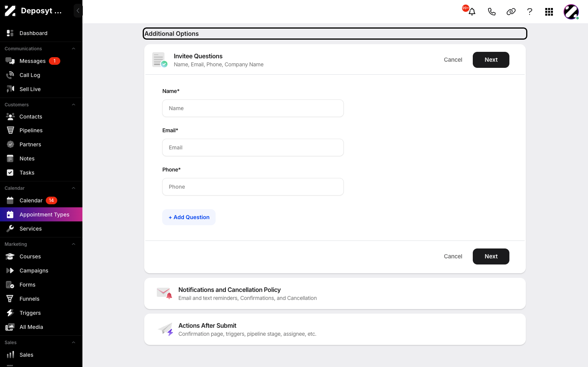This screenshot has height=367, width=588.
Task: Click the Deposyt logo icon
Action: pos(10,11)
